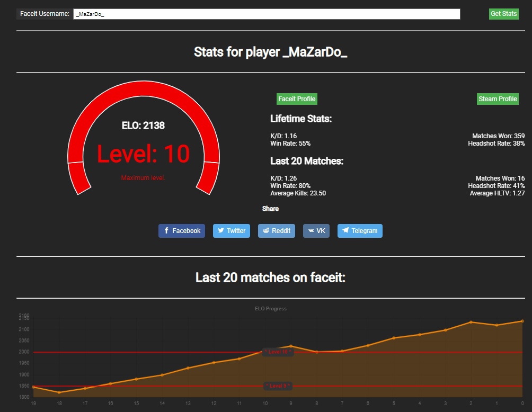Click the 'Stats for player _MaZarDo_' heading
Screen dimensions: 532x412
(270, 52)
